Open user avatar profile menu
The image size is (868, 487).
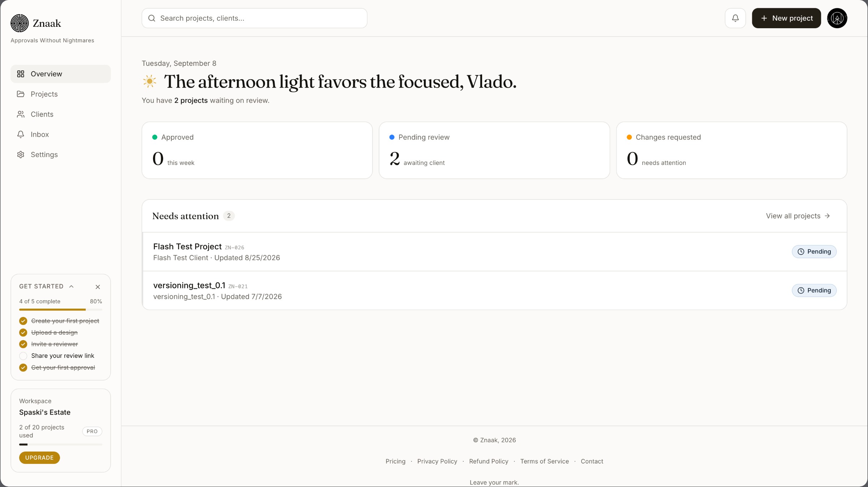(837, 18)
